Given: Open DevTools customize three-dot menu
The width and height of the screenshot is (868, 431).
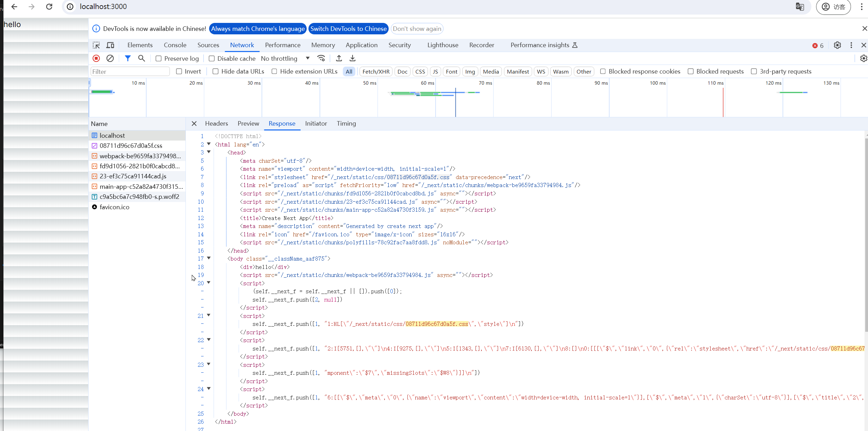Looking at the screenshot, I should coord(851,45).
